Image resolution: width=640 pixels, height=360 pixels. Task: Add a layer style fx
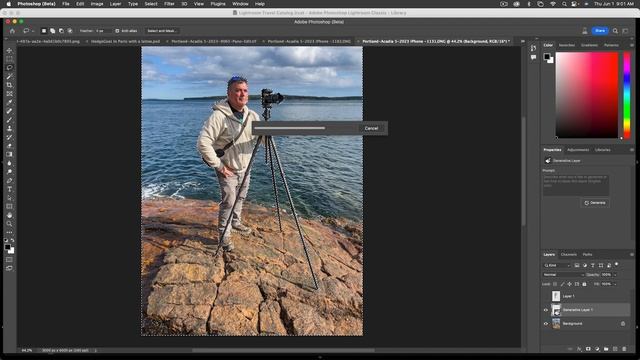pyautogui.click(x=579, y=349)
